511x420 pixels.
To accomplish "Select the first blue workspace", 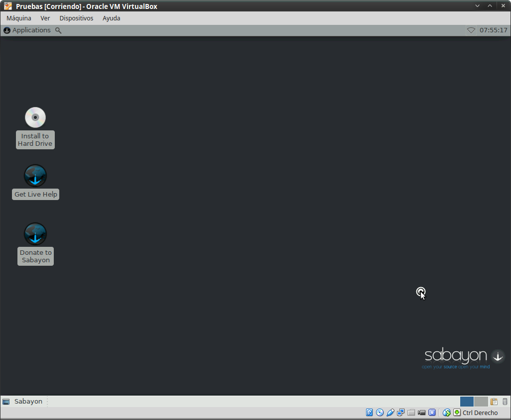I will (x=467, y=402).
